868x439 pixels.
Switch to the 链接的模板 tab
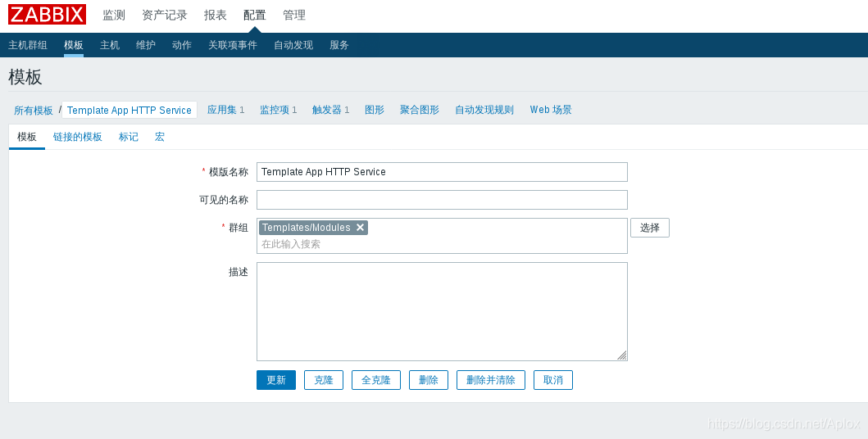click(x=78, y=137)
